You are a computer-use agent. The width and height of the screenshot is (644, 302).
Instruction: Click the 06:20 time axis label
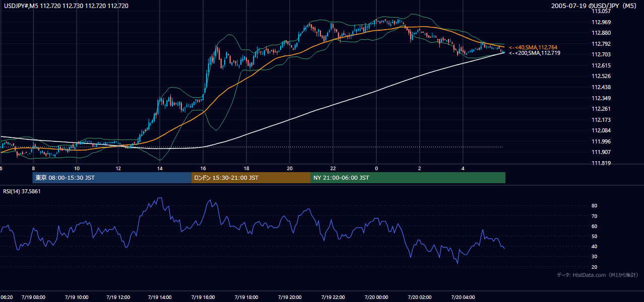point(7,297)
